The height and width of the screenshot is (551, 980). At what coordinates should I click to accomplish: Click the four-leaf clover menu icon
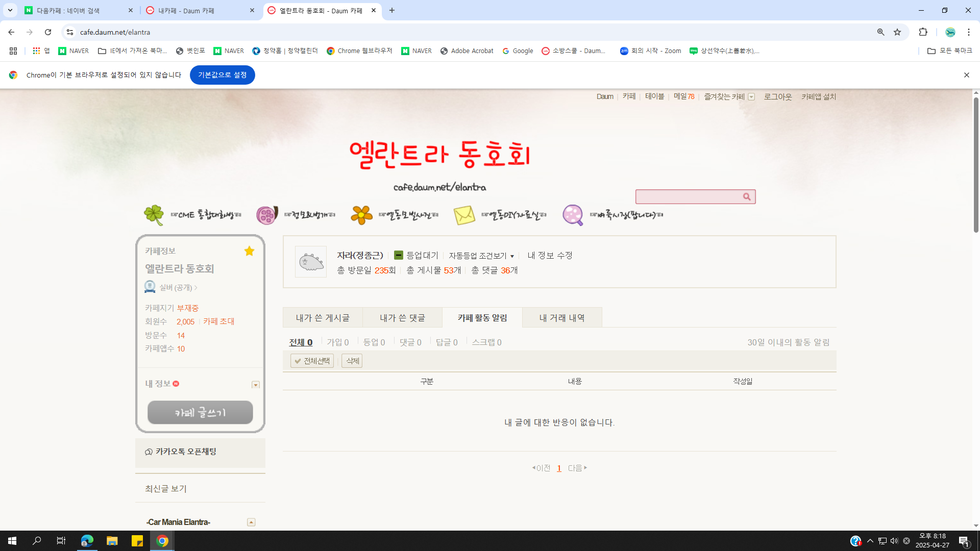tap(154, 215)
